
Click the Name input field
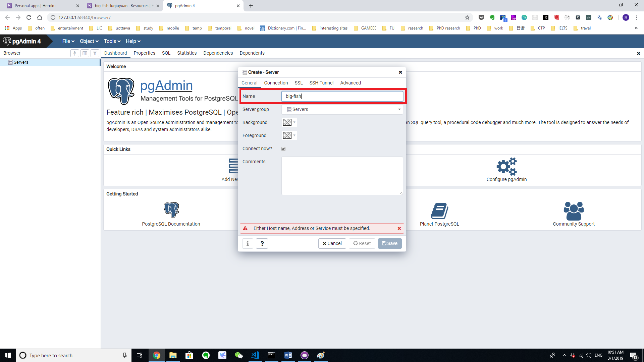342,96
